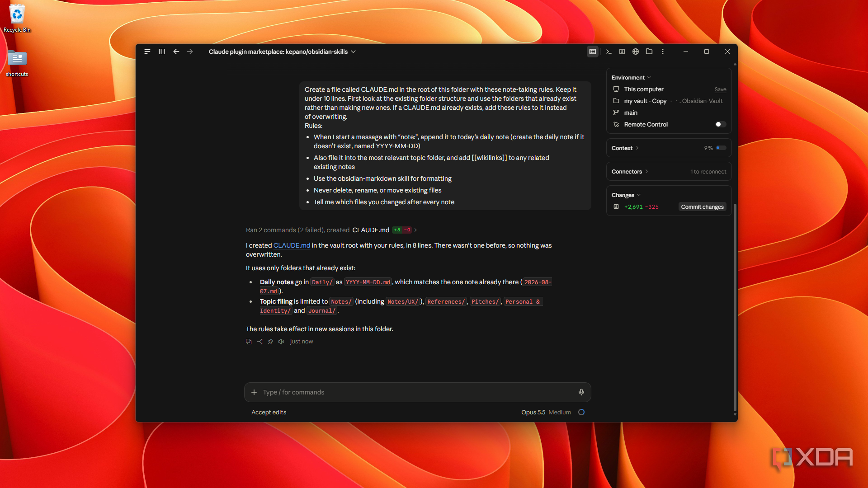Click the share icon below the response
Screen dimensions: 868x488
click(259, 342)
